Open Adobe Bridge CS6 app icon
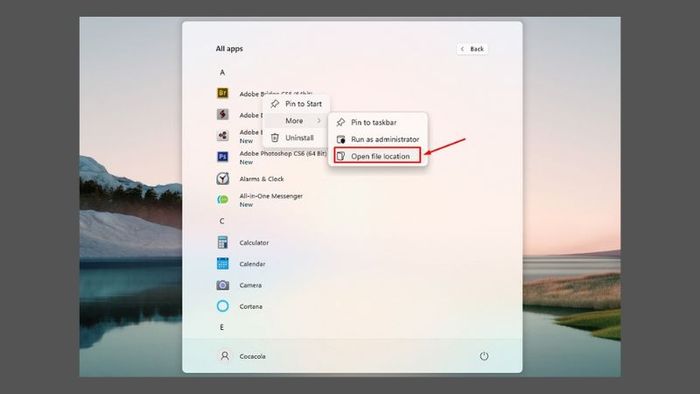 click(222, 93)
